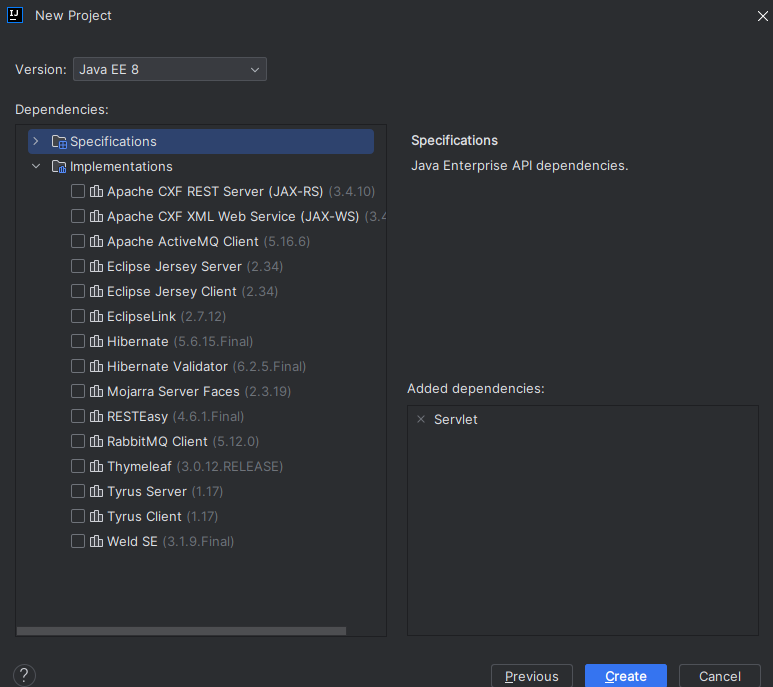Enable the RESTEasy checkbox
Screen dimensions: 773x687
(x=78, y=416)
